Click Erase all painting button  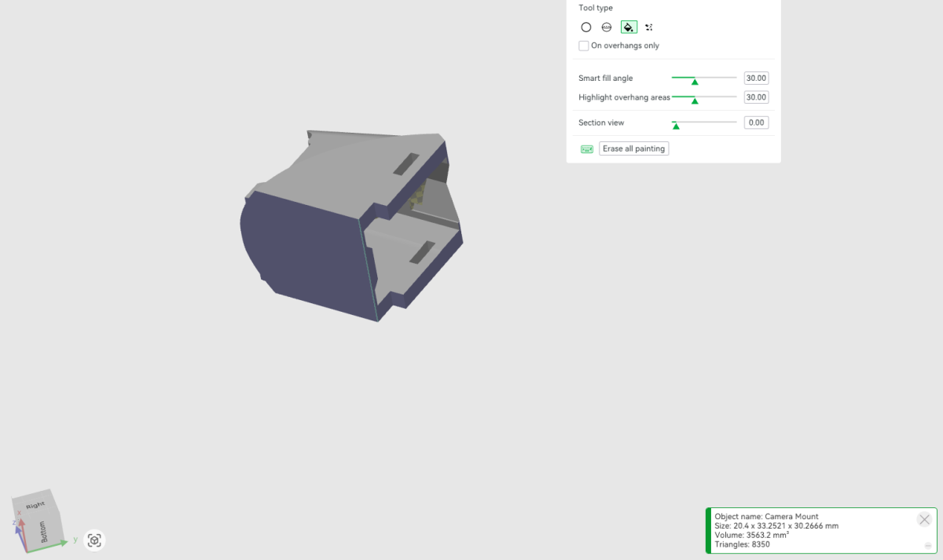coord(633,148)
